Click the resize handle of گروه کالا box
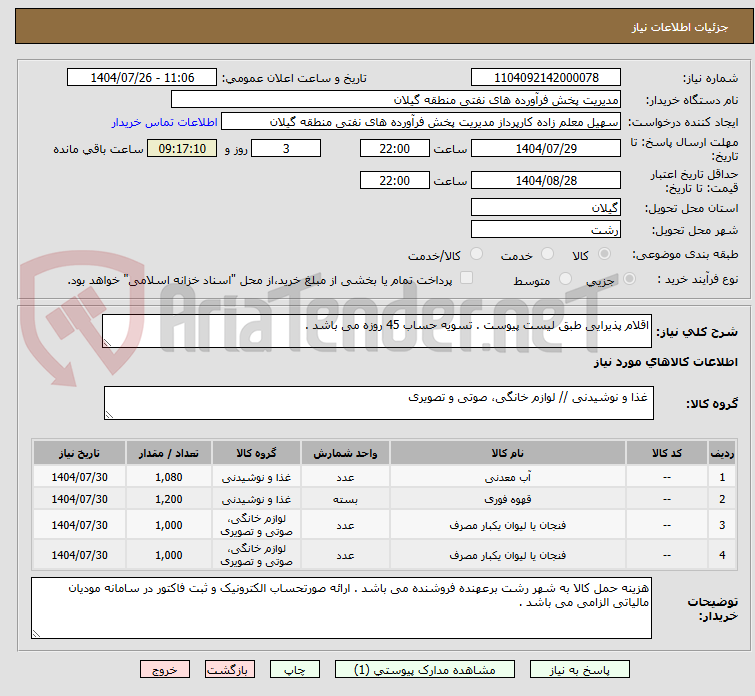Screen dimensions: 755x696 tap(109, 415)
